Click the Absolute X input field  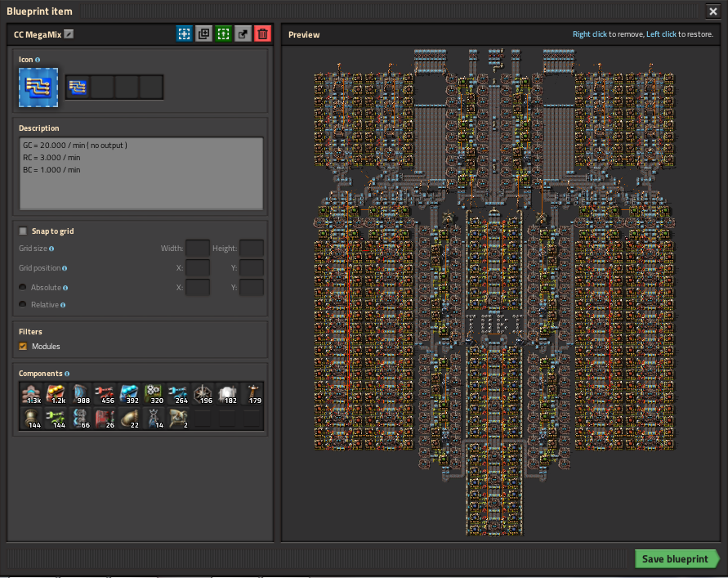click(198, 287)
